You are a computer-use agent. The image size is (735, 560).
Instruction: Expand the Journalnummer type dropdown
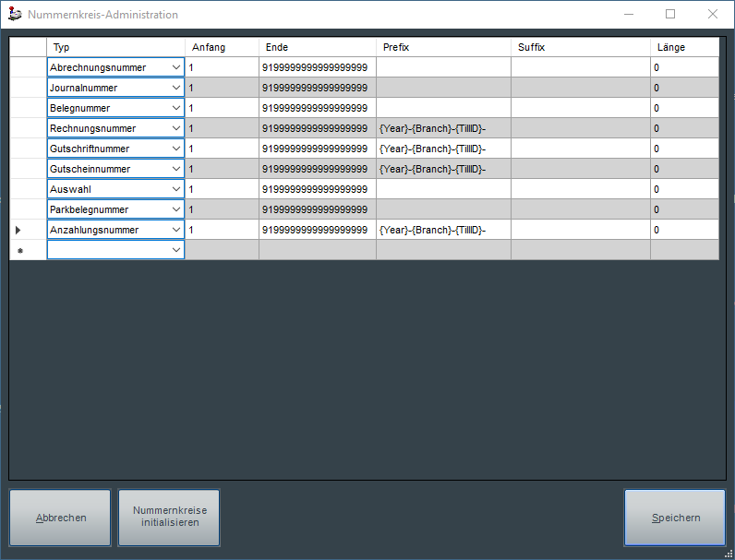coord(175,88)
